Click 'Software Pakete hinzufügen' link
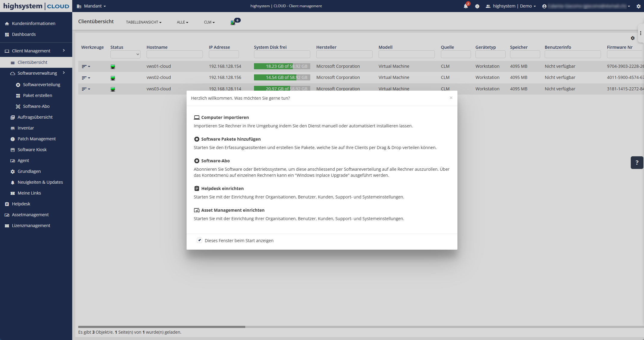The width and height of the screenshot is (644, 340). pos(231,139)
